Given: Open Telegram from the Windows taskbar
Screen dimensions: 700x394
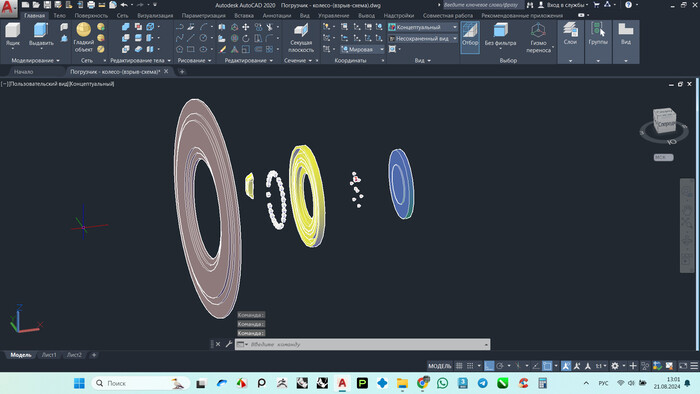Looking at the screenshot, I should point(483,383).
